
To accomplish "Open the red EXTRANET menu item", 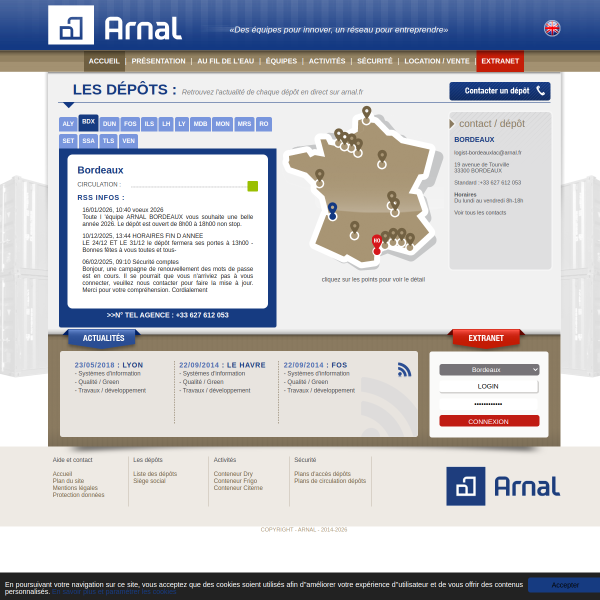I will point(500,61).
